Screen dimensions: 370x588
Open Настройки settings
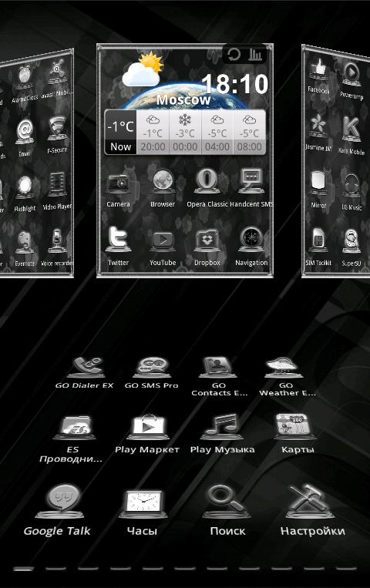[310, 501]
